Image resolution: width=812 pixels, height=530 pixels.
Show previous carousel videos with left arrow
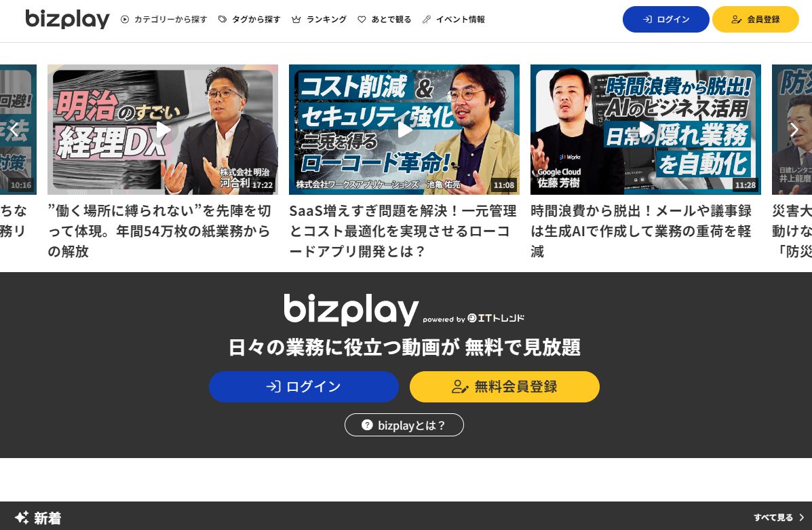pyautogui.click(x=14, y=130)
